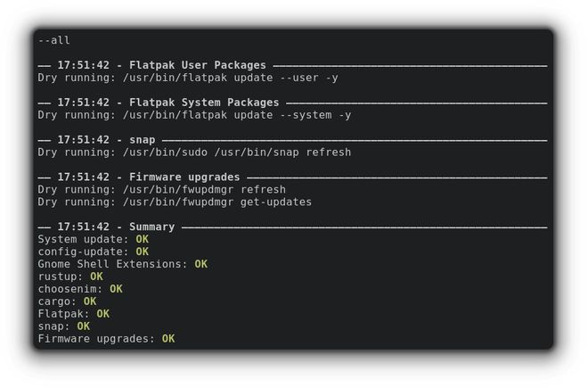Click the rustup OK result
The width and height of the screenshot is (588, 388).
click(x=96, y=277)
